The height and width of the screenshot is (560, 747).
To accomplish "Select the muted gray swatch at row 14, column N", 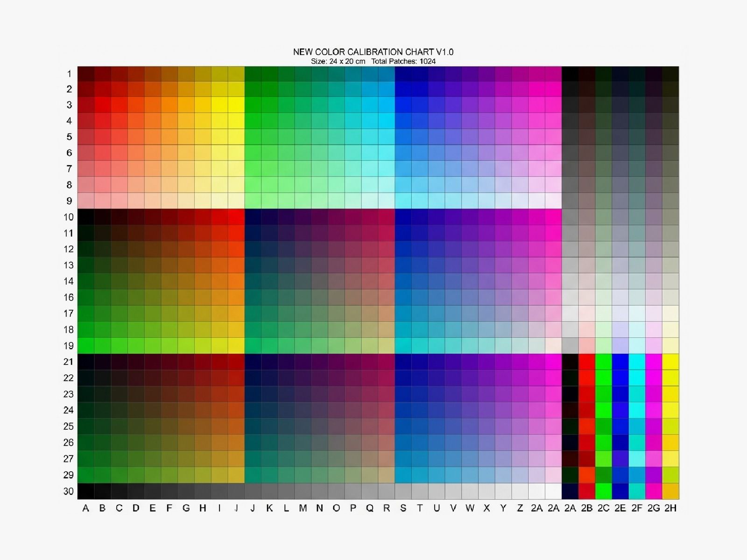I will pos(320,281).
